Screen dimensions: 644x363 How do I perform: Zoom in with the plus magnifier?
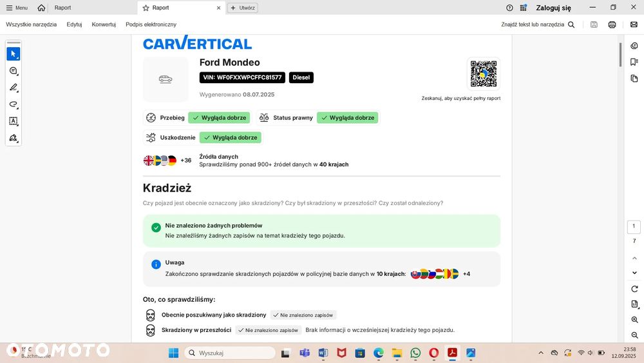[634, 320]
